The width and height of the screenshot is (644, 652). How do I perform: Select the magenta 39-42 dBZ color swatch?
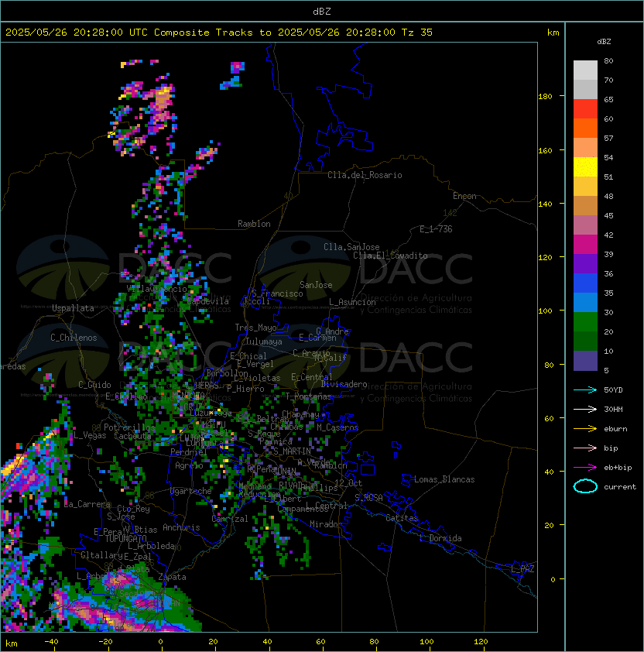click(585, 245)
